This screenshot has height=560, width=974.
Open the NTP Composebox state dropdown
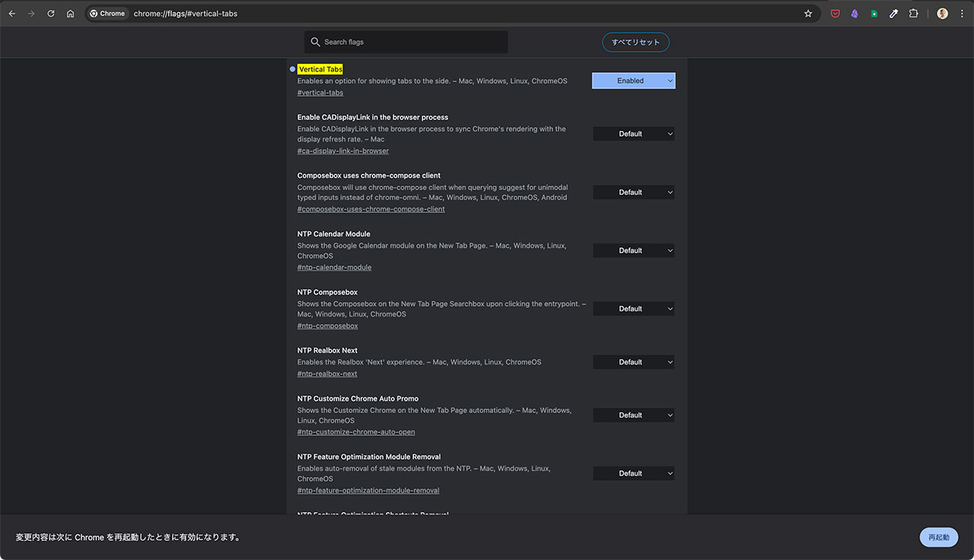point(633,309)
